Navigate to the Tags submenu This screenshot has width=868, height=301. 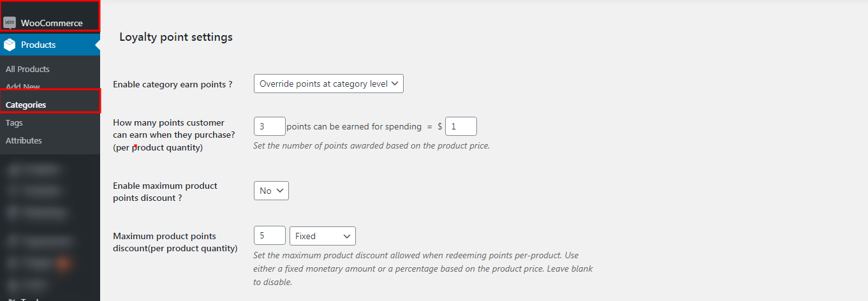click(x=14, y=122)
